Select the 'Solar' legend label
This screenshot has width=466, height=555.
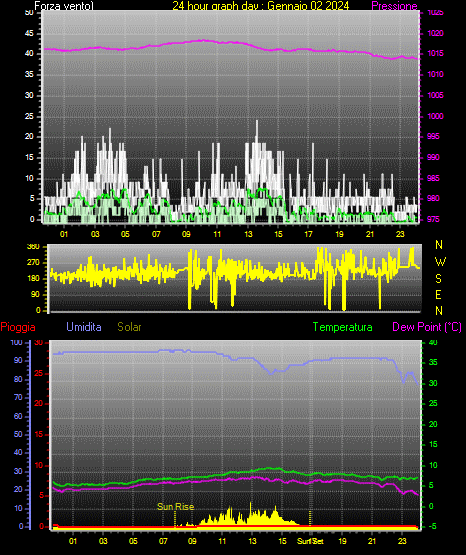[130, 327]
